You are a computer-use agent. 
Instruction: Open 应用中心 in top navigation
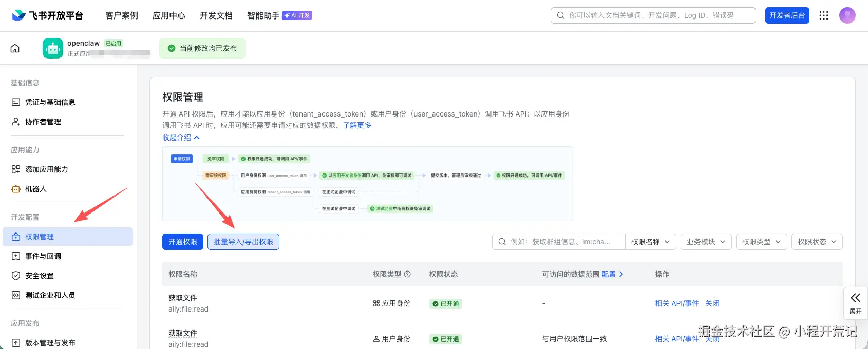169,15
